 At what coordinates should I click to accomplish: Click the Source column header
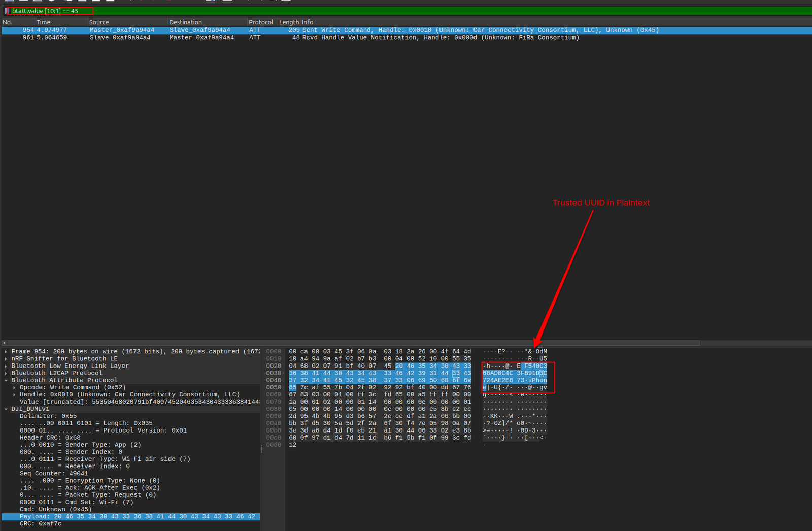point(127,22)
